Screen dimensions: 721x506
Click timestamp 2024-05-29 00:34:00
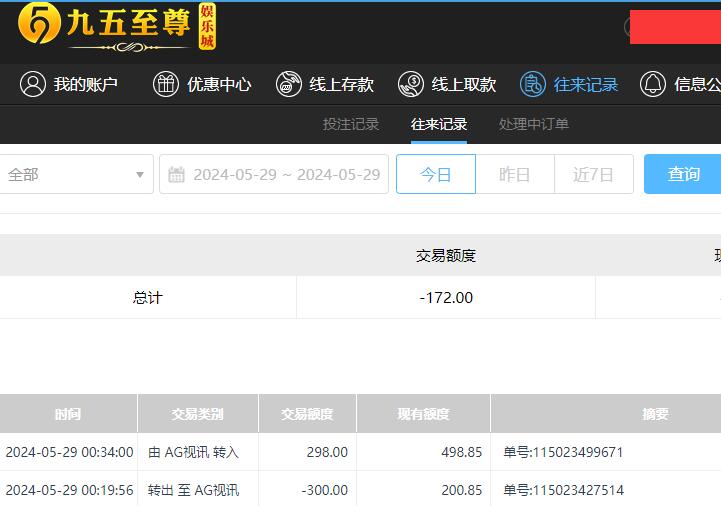pos(69,452)
